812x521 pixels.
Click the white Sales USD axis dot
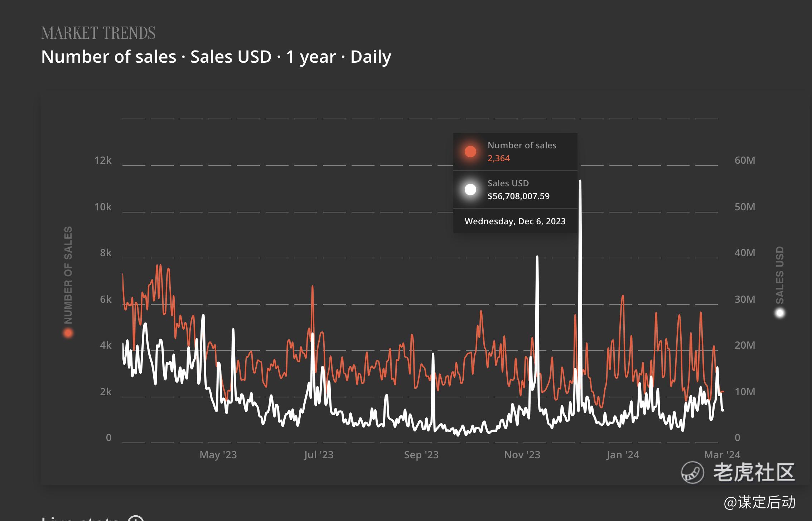pos(780,314)
